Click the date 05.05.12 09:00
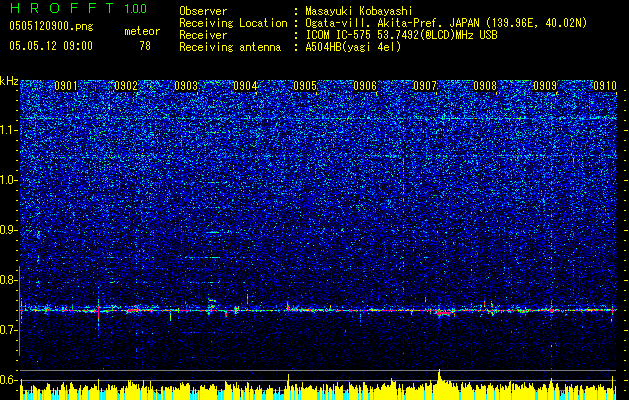The height and width of the screenshot is (400, 629). (51, 46)
